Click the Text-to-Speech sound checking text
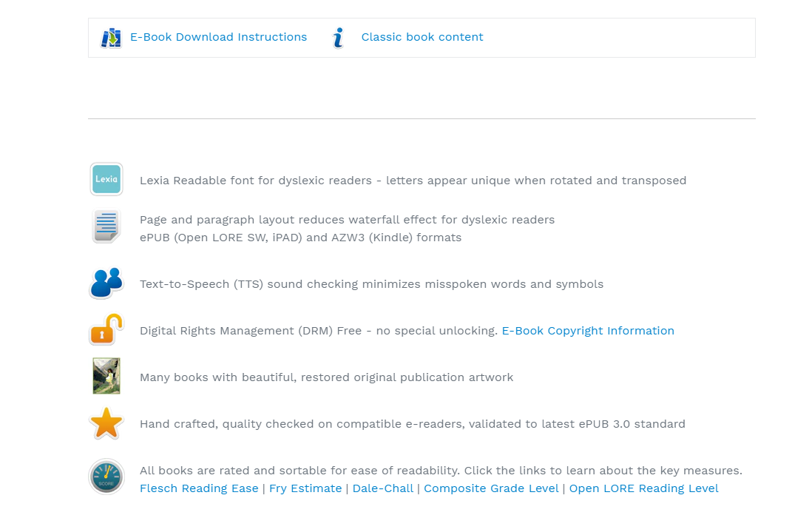Viewport: 812px width, 518px height. tap(371, 284)
